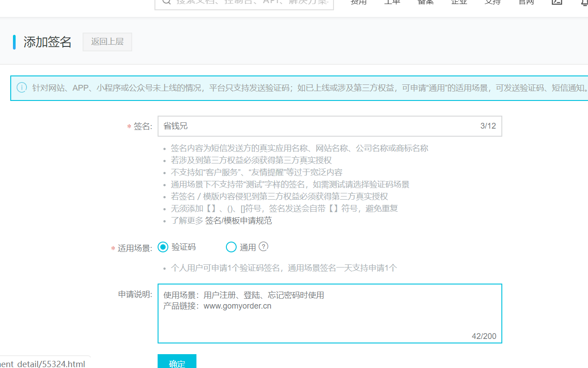Open the 工单 menu in the top bar
This screenshot has height=368, width=588.
pyautogui.click(x=392, y=2)
